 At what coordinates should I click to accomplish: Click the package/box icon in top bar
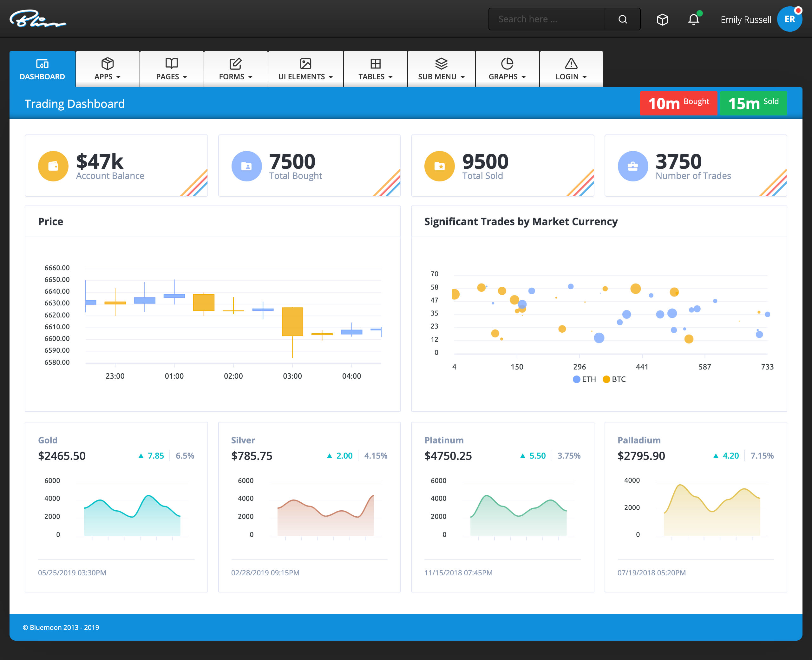pos(662,19)
